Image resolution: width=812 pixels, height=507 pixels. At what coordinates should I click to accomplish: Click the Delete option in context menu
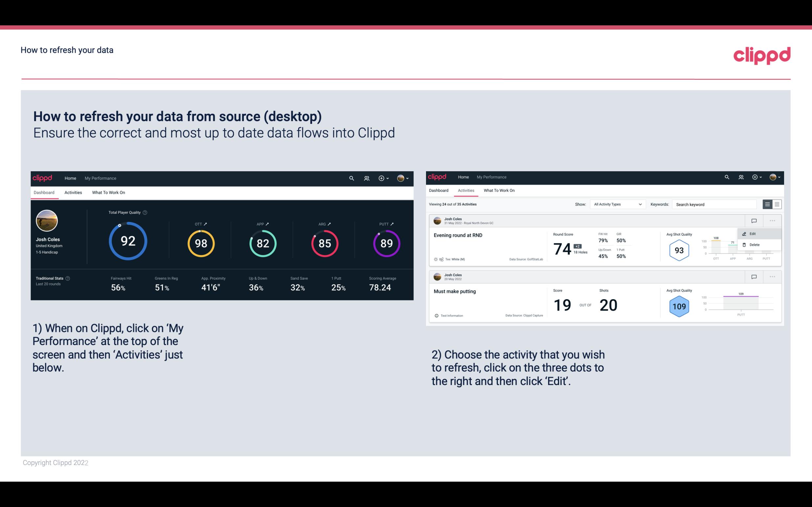755,245
